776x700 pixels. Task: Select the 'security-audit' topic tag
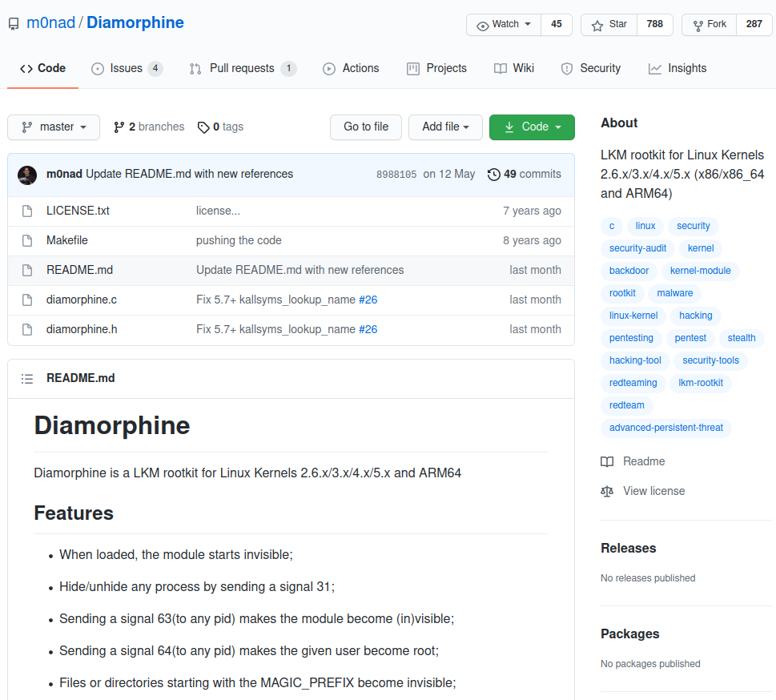pos(637,248)
